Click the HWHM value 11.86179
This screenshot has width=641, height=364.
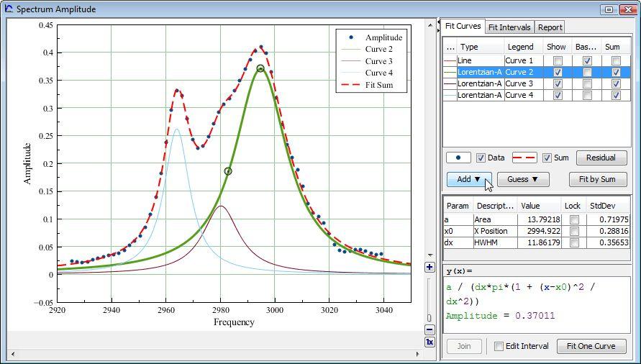[539, 242]
